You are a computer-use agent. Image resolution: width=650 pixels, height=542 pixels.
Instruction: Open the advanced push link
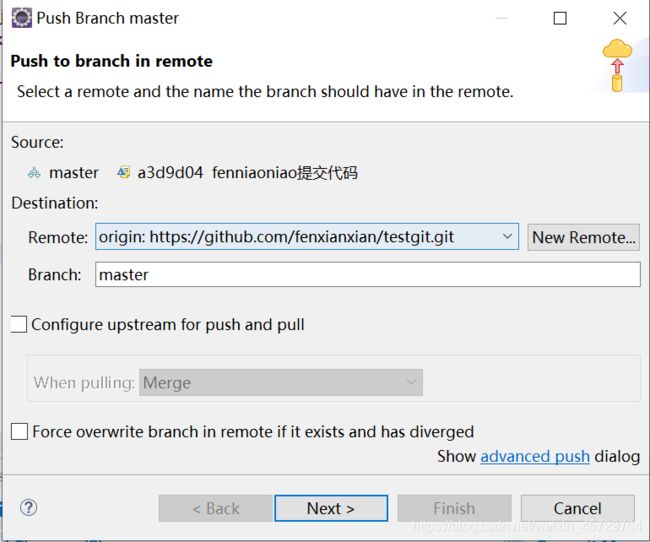535,456
